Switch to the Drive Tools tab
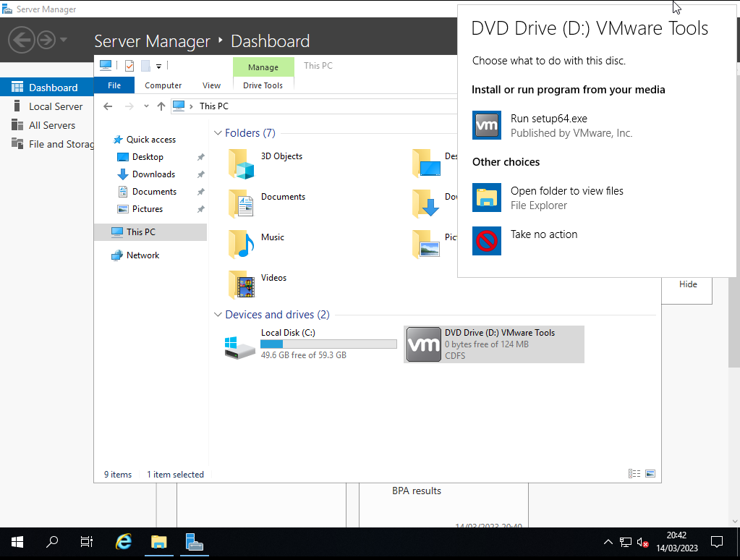The image size is (740, 560). coord(263,85)
